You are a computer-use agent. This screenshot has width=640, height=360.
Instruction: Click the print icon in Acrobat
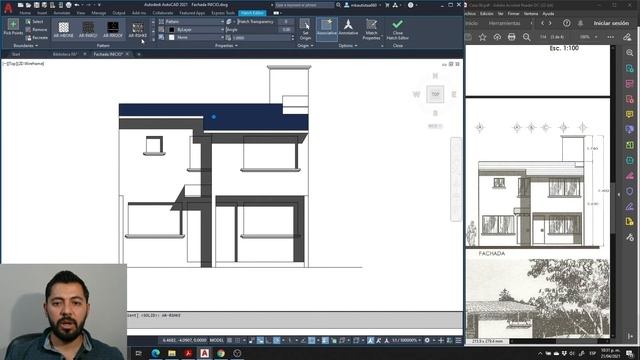(x=511, y=37)
